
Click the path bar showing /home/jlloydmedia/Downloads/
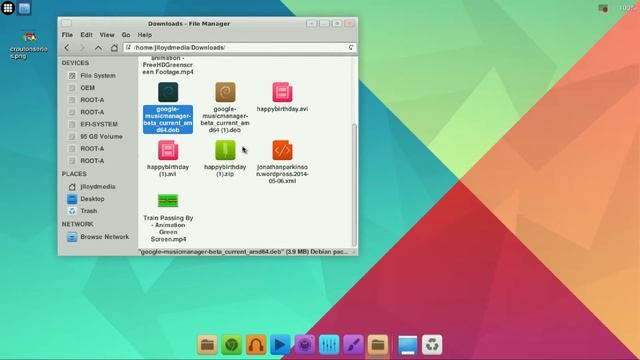[x=240, y=47]
